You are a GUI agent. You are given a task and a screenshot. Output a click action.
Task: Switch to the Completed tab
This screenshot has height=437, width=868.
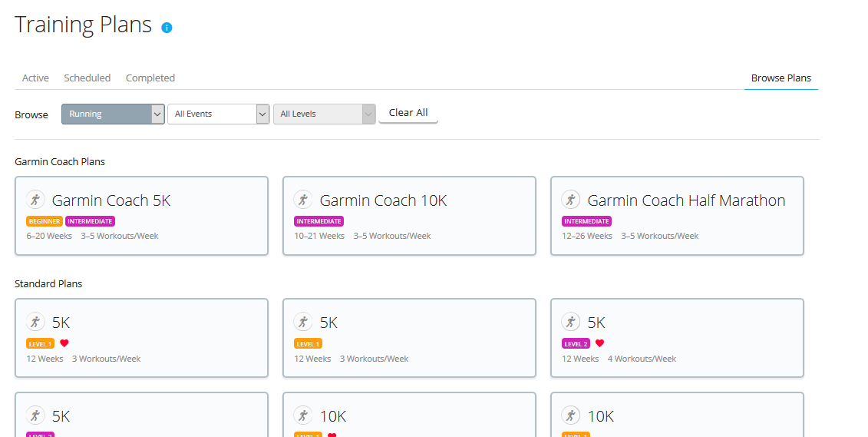pos(150,78)
